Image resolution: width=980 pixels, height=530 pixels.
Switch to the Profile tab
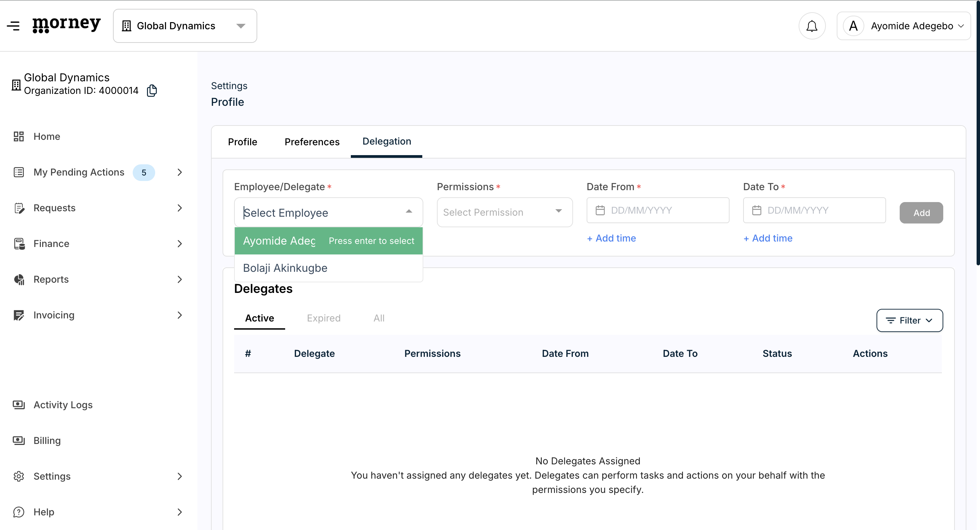click(242, 142)
